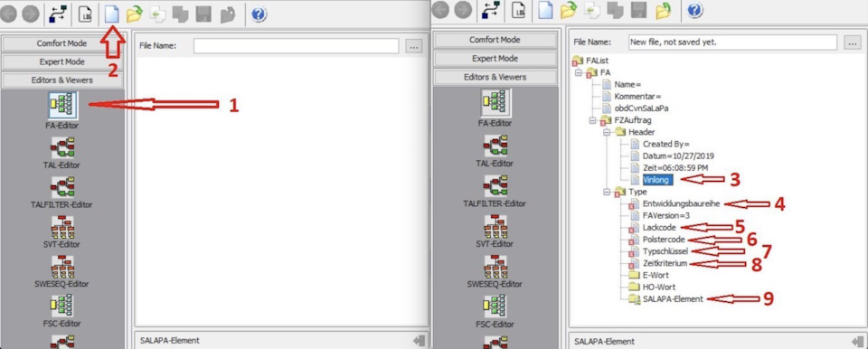Viewport: 868px width, 349px height.
Task: Open FA-Editor in the left window sidebar
Action: pos(62,110)
